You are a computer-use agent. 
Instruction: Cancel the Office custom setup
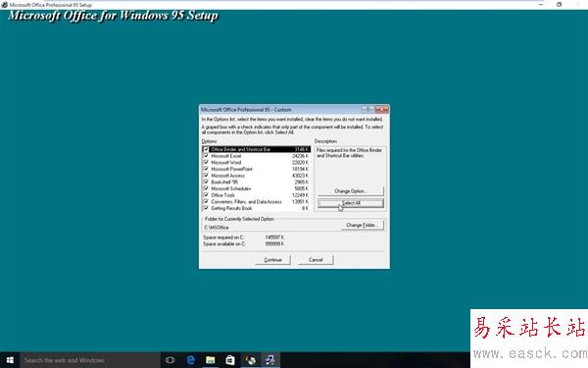tap(316, 260)
